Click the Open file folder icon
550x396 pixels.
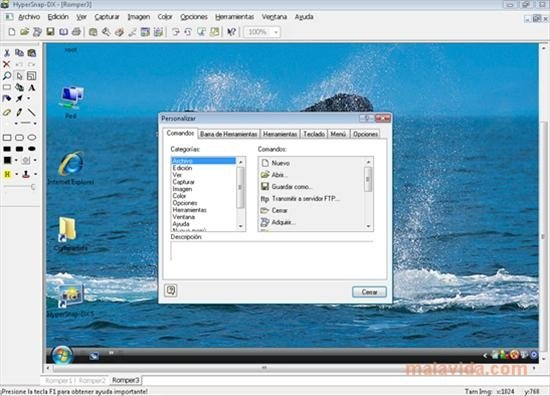(24, 32)
